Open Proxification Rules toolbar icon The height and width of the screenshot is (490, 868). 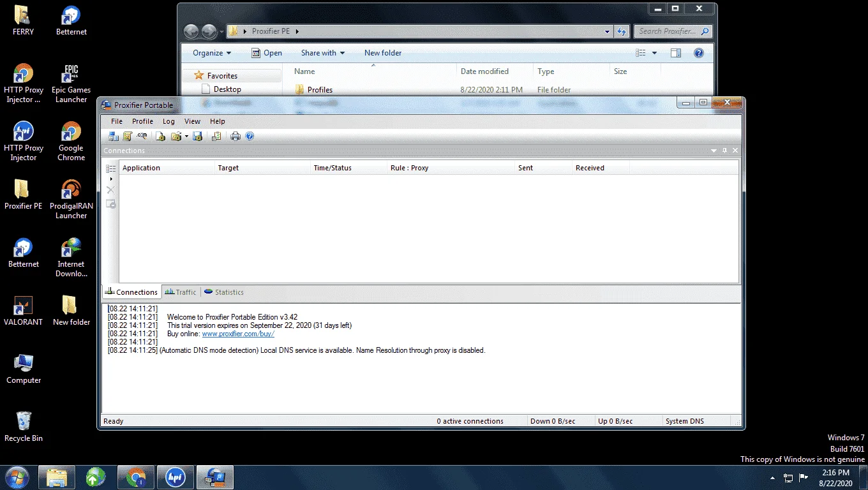tap(128, 136)
